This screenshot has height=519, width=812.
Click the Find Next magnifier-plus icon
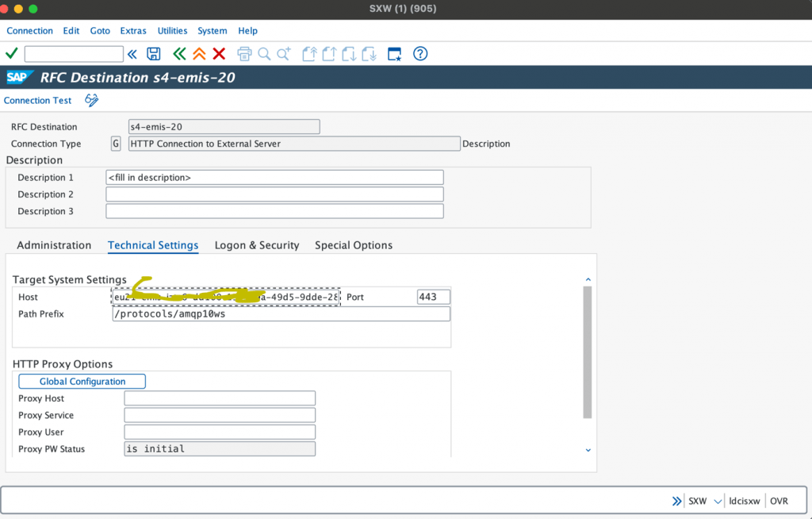pos(284,54)
